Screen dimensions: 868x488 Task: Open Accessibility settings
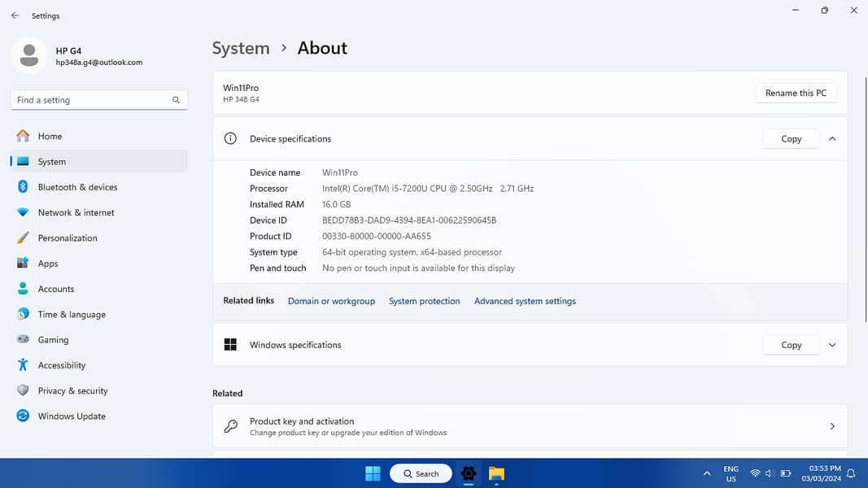point(61,365)
